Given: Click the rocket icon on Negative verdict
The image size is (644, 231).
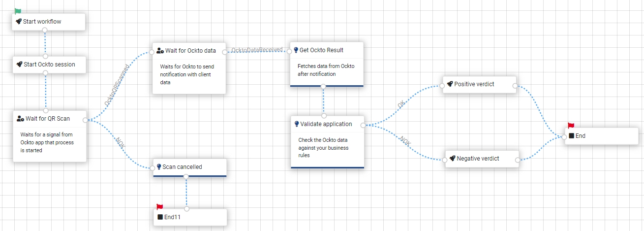Looking at the screenshot, I should tap(452, 159).
